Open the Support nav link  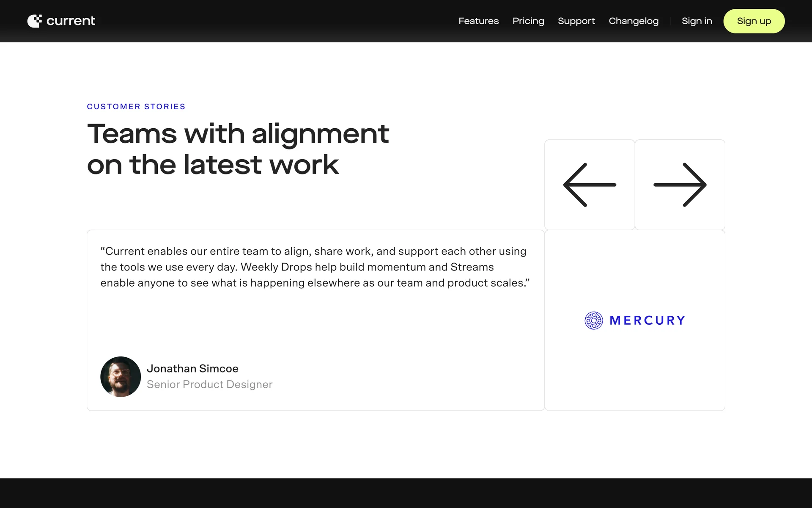pyautogui.click(x=576, y=21)
